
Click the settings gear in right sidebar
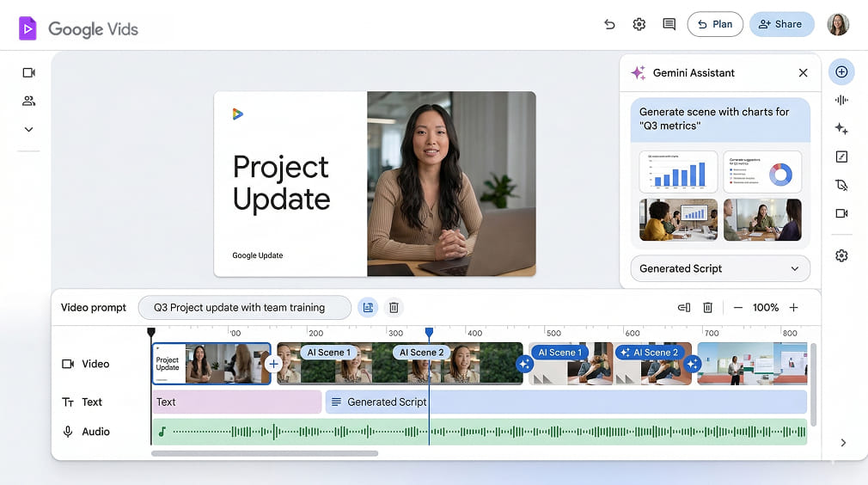[841, 255]
